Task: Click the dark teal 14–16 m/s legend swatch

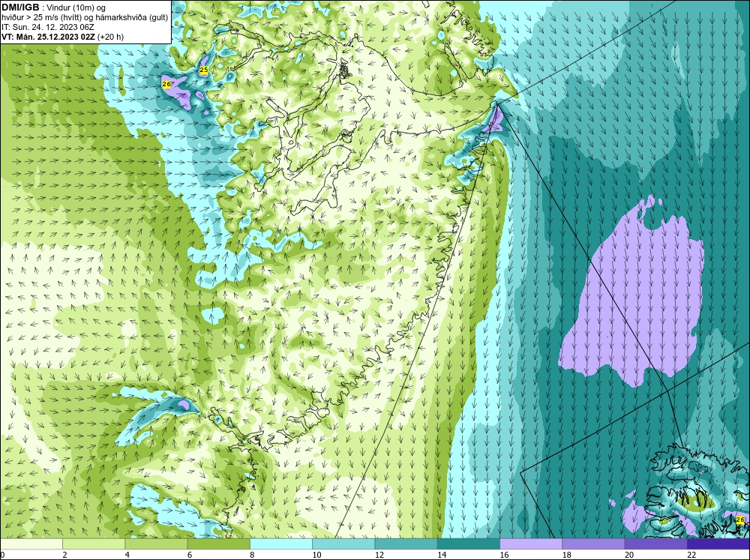Action: (469, 544)
